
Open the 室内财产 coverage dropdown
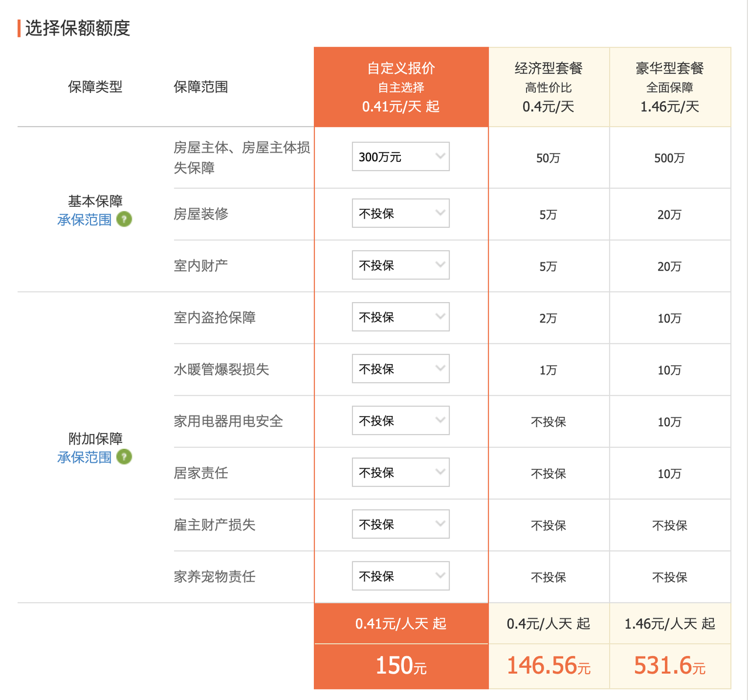400,265
